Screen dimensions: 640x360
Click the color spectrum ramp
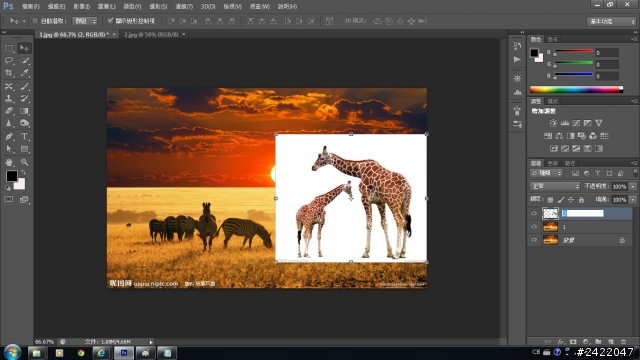[576, 89]
